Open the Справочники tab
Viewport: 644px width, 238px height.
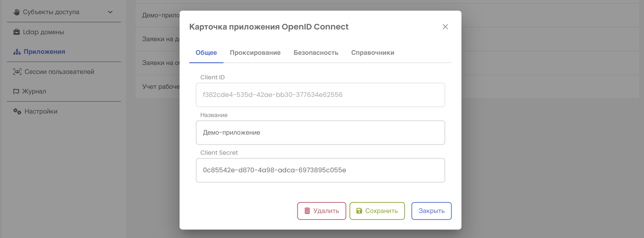[373, 53]
